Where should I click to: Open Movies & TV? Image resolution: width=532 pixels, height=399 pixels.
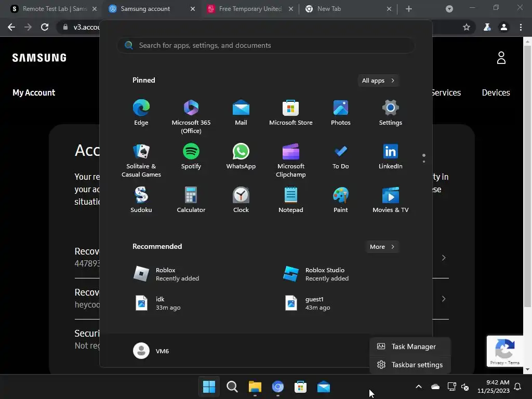(391, 200)
